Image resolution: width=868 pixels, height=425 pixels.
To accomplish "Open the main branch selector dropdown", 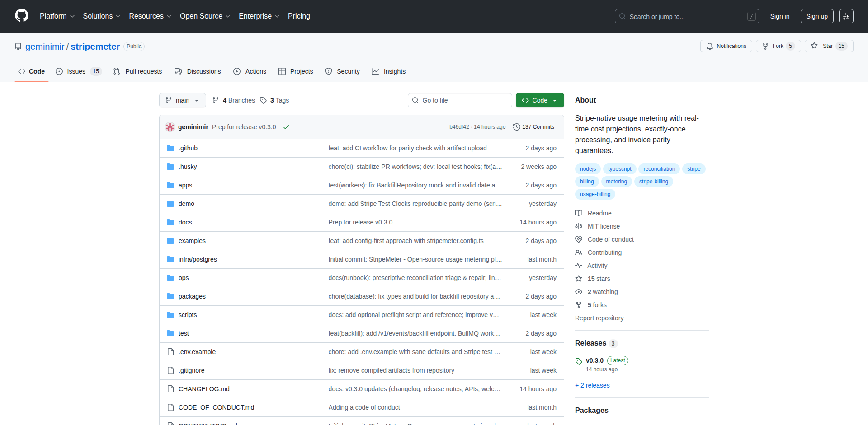I will (183, 100).
